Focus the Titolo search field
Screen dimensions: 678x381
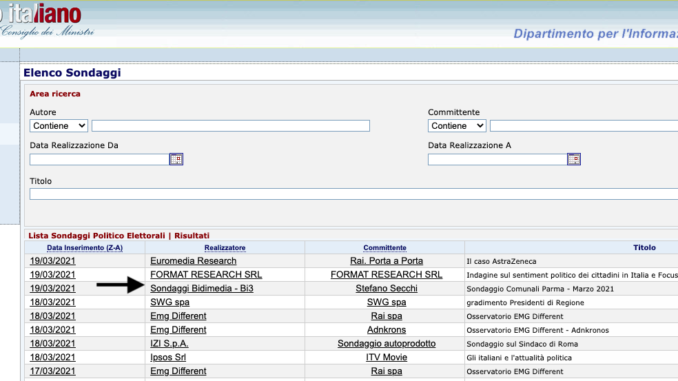tap(354, 194)
